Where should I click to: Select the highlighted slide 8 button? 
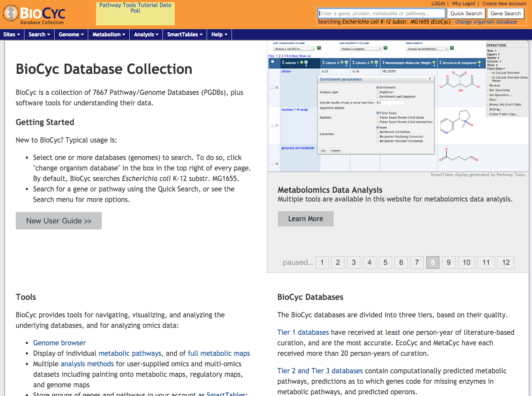pos(433,262)
